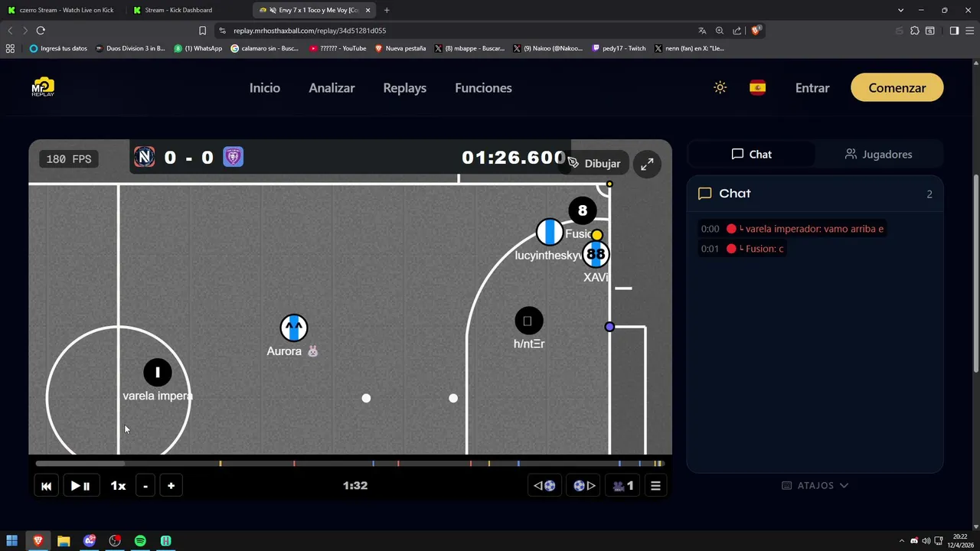Viewport: 980px width, 551px height.
Task: Close the Envy 7 x 1 browser tab
Action: pos(368,10)
